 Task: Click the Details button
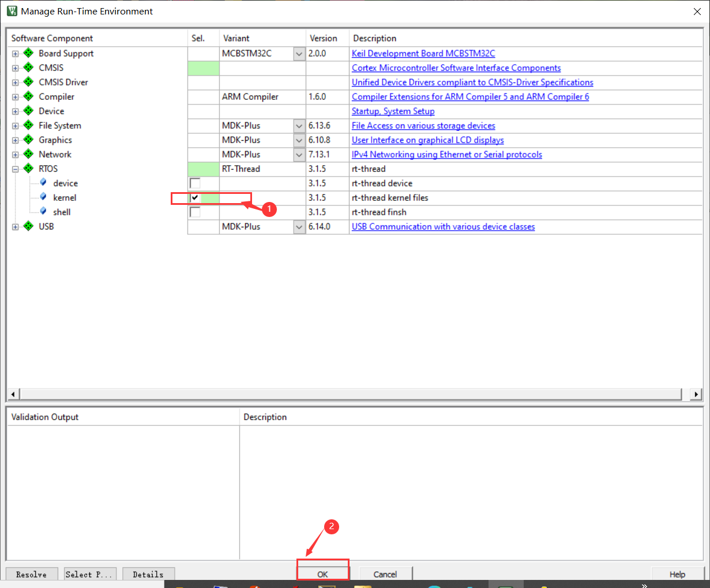click(x=148, y=574)
